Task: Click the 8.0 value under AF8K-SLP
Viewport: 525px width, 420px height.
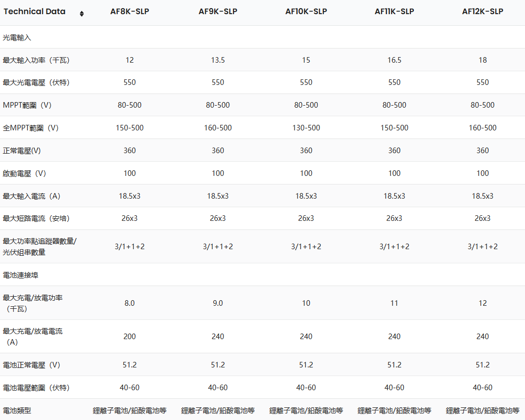Action: coord(129,303)
